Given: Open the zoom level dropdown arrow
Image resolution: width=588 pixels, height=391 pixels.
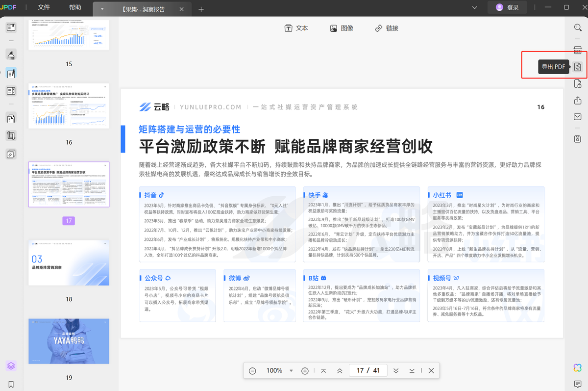Looking at the screenshot, I should 291,371.
